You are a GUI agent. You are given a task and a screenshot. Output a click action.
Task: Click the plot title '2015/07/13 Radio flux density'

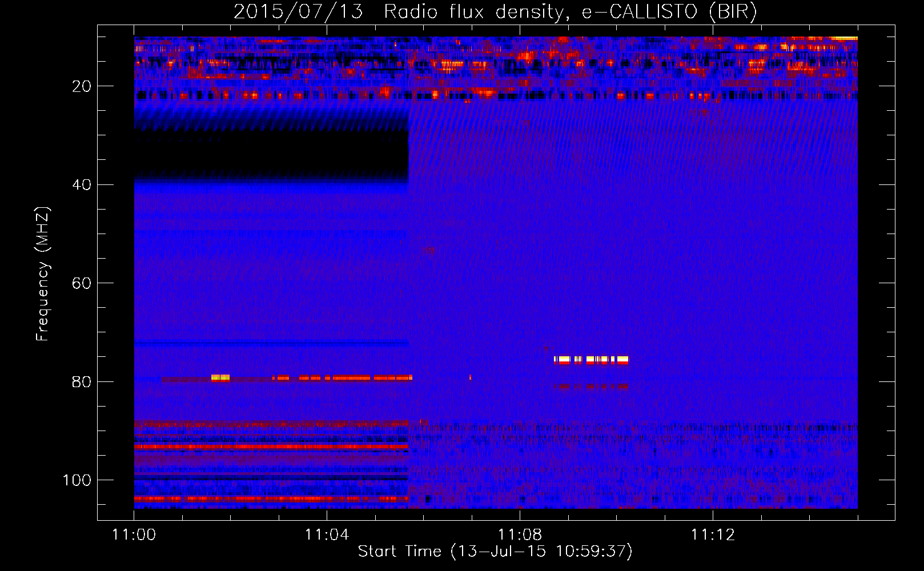[398, 12]
